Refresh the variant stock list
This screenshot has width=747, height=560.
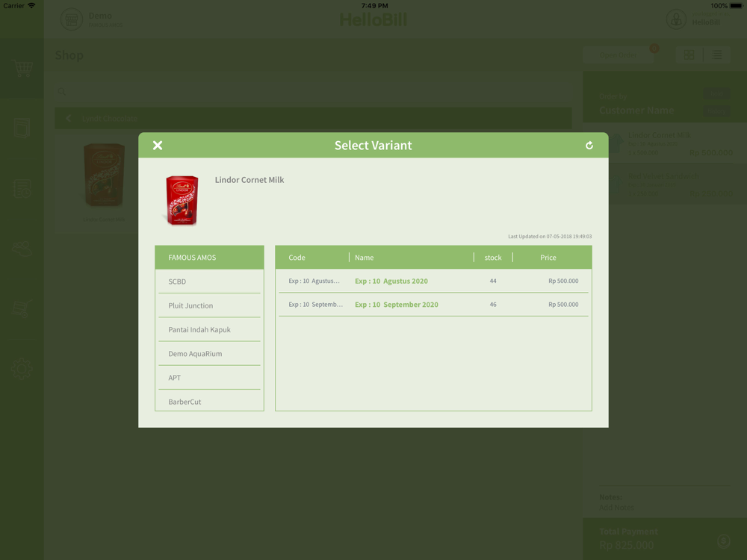[589, 146]
